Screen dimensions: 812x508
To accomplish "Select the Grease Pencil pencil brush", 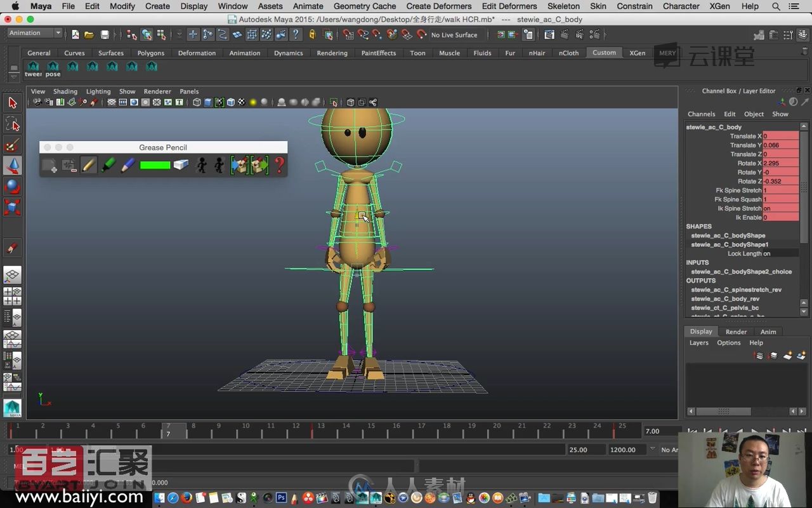I will click(89, 166).
